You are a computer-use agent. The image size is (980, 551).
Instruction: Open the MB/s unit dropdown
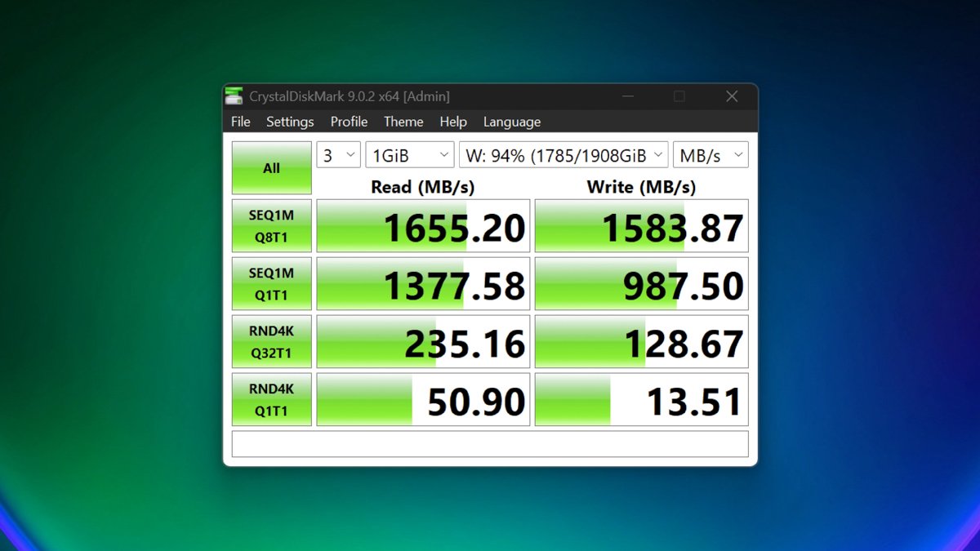pos(710,155)
